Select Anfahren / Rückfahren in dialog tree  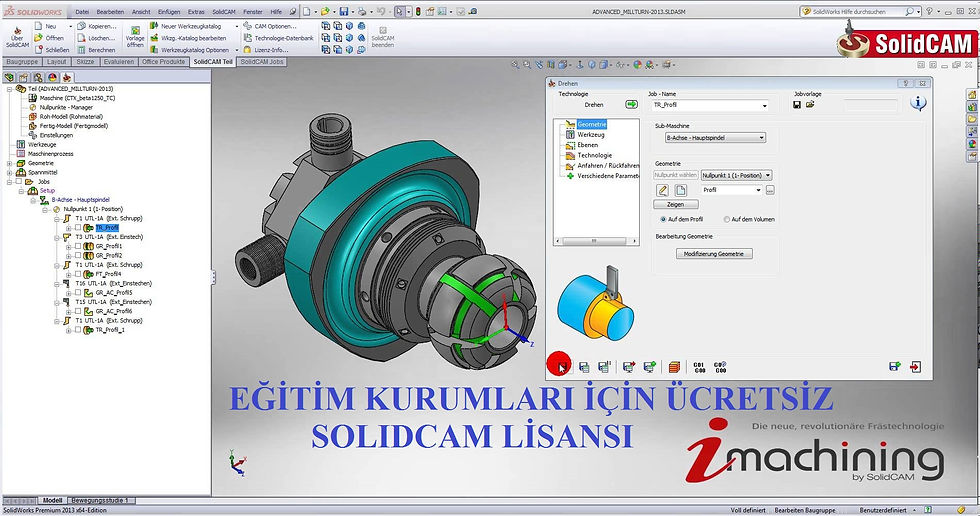click(x=608, y=166)
